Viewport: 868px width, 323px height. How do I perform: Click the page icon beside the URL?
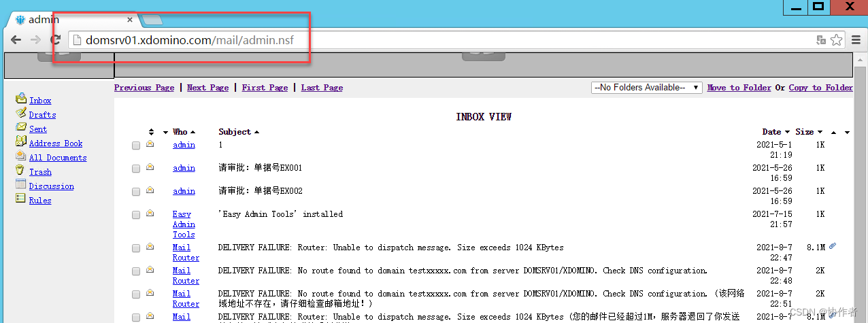tap(77, 40)
